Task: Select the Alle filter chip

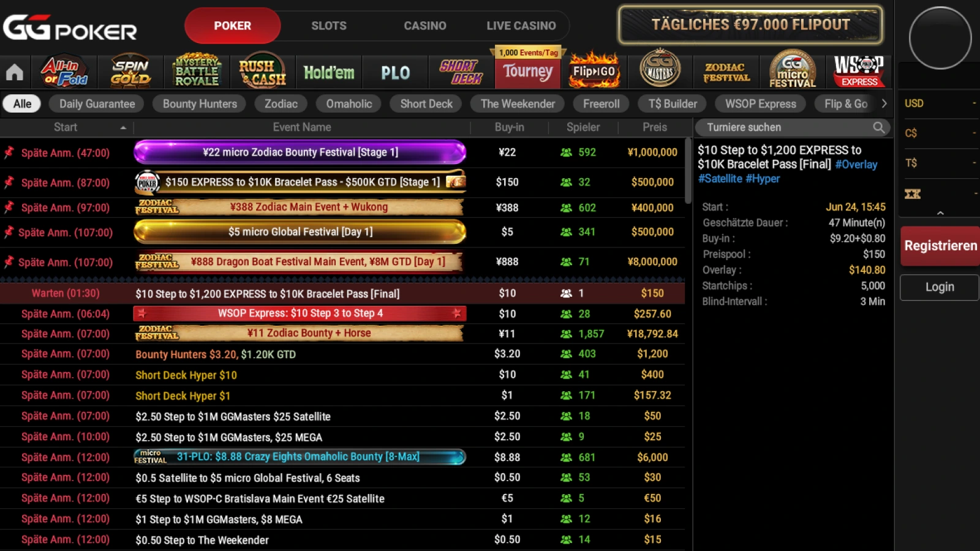Action: (22, 103)
